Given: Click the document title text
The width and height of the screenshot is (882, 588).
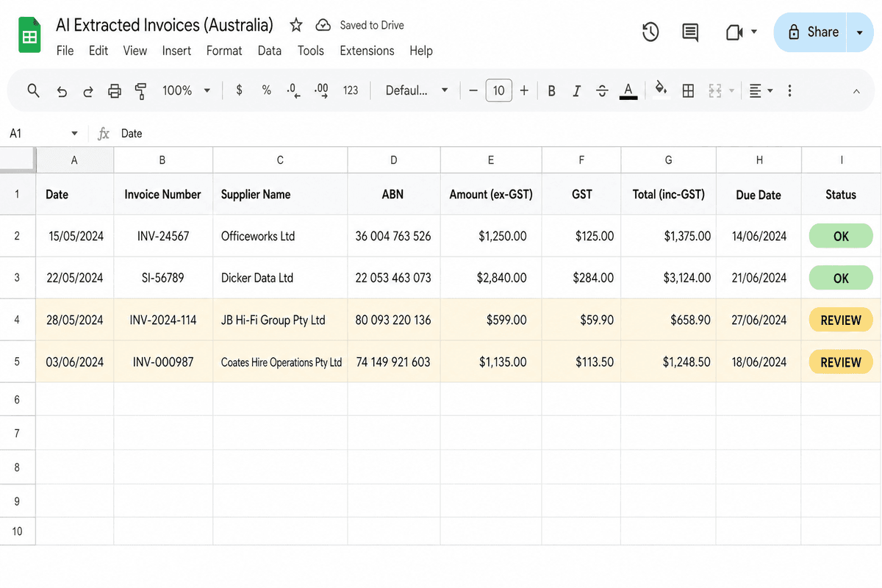Looking at the screenshot, I should [x=165, y=25].
